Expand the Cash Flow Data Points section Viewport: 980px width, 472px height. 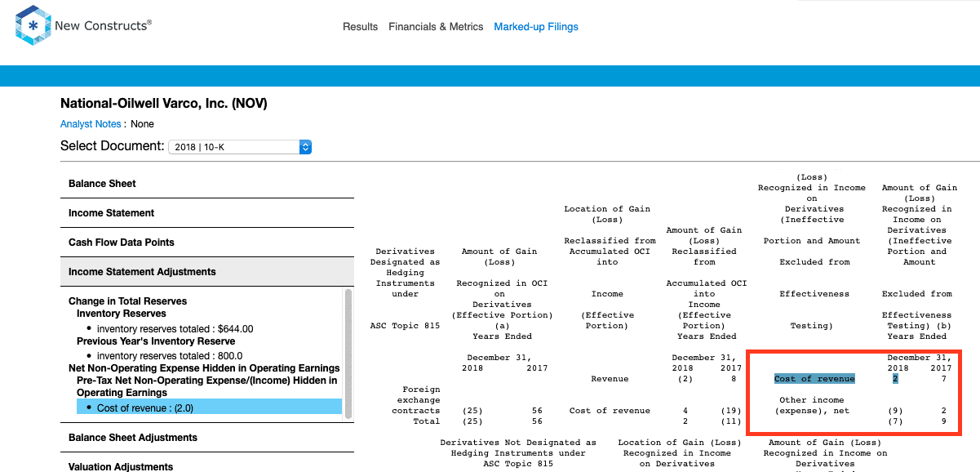tap(207, 243)
